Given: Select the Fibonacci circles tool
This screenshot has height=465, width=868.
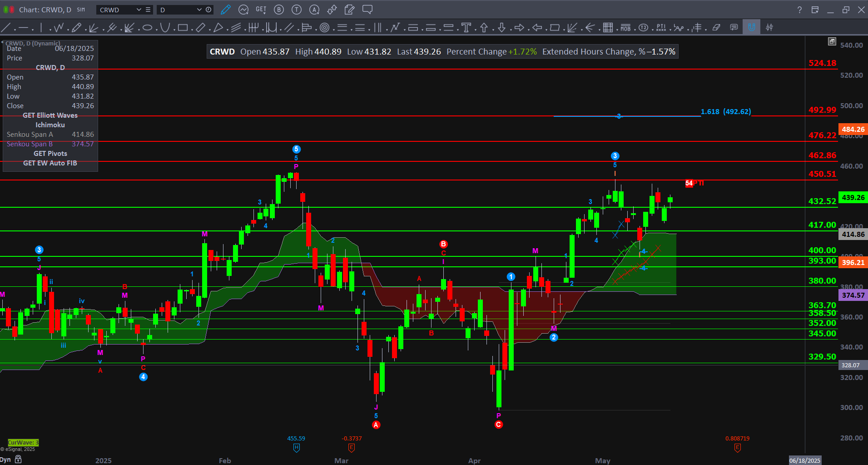Looking at the screenshot, I should click(324, 28).
